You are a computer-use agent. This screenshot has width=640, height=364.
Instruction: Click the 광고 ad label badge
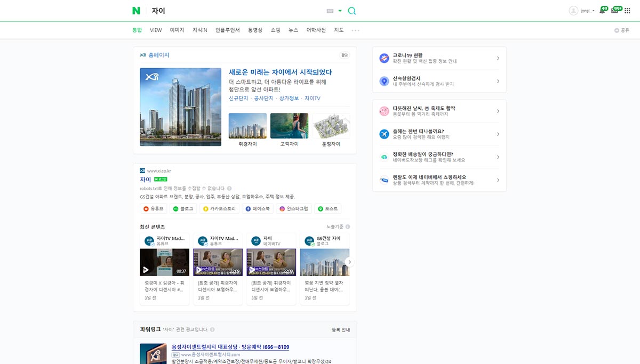tap(345, 55)
